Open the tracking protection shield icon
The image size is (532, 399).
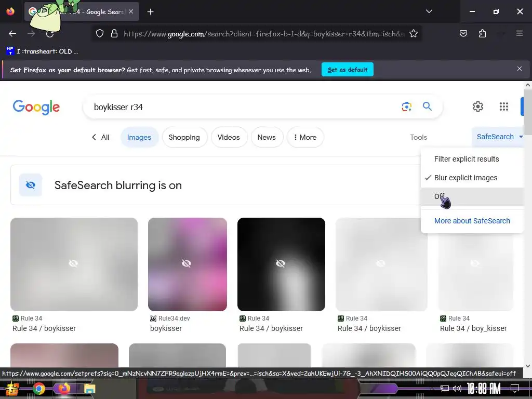click(x=99, y=34)
